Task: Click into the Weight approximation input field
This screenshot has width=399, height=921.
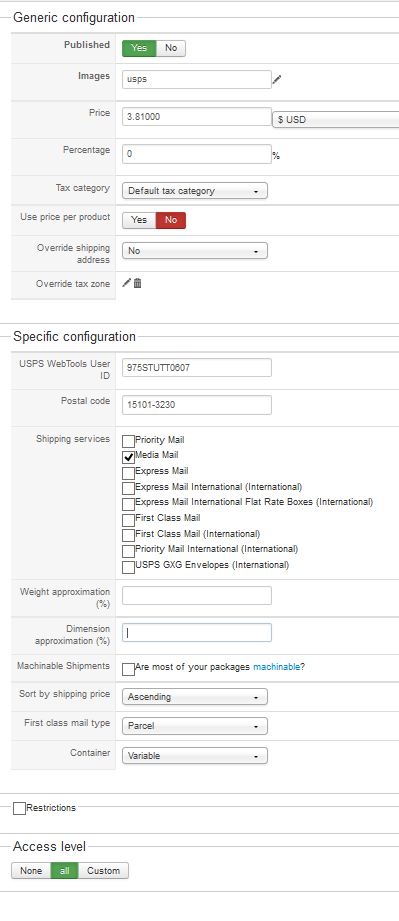Action: pyautogui.click(x=197, y=596)
